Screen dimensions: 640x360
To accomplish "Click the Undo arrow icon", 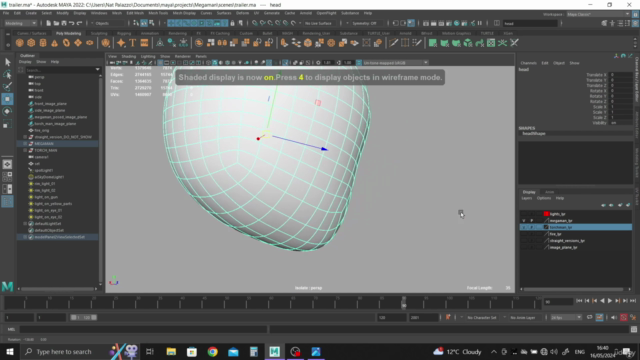I will tap(71, 23).
